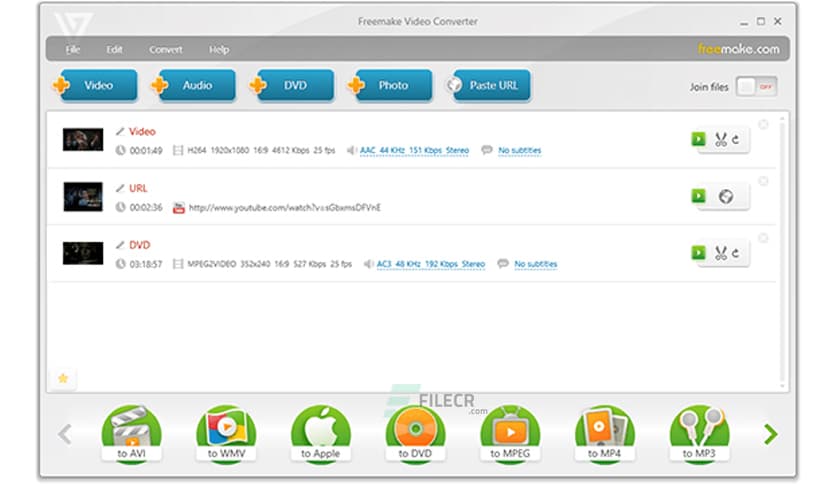Play the DVD item preview
Viewport: 836px width, 484px height.
point(698,252)
